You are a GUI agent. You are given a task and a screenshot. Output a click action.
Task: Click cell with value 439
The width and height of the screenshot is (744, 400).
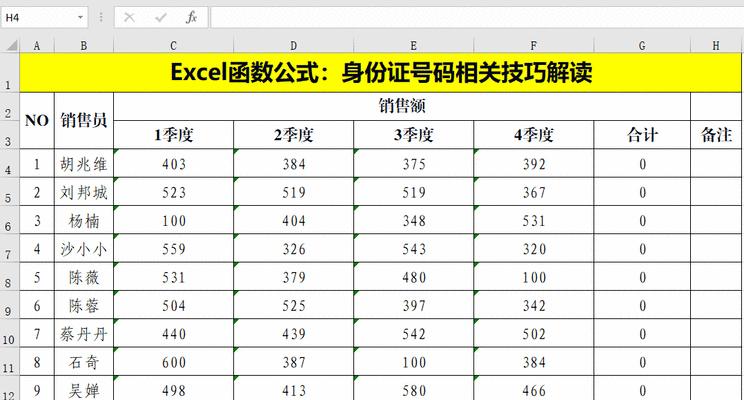tap(293, 334)
